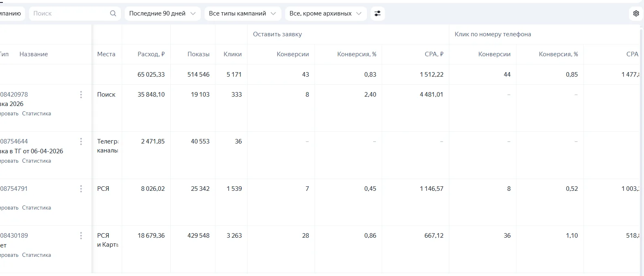Sort by CPA, ₽ under Оставить заявку
This screenshot has width=644, height=276.
[x=434, y=54]
